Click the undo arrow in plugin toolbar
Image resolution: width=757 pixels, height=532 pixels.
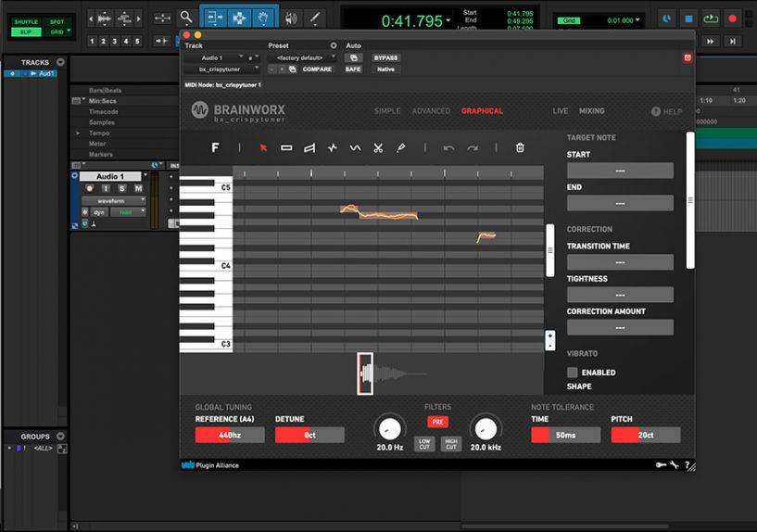(x=448, y=147)
